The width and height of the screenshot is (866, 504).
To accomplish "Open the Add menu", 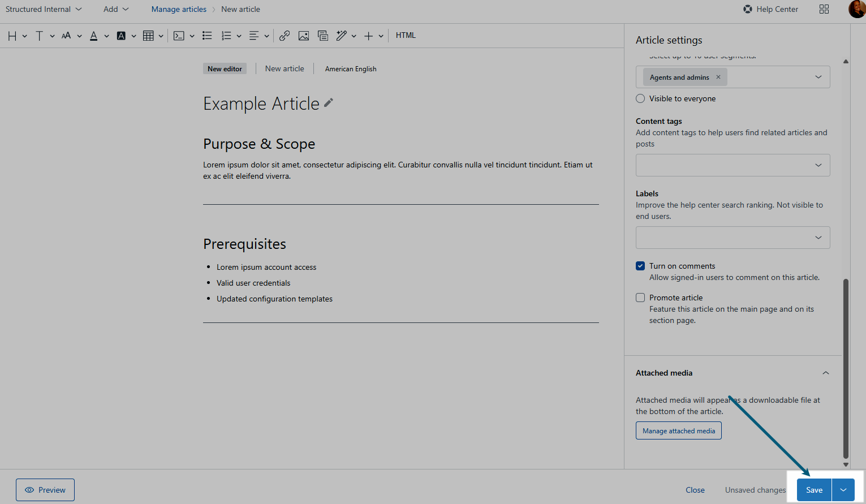I will pyautogui.click(x=116, y=9).
